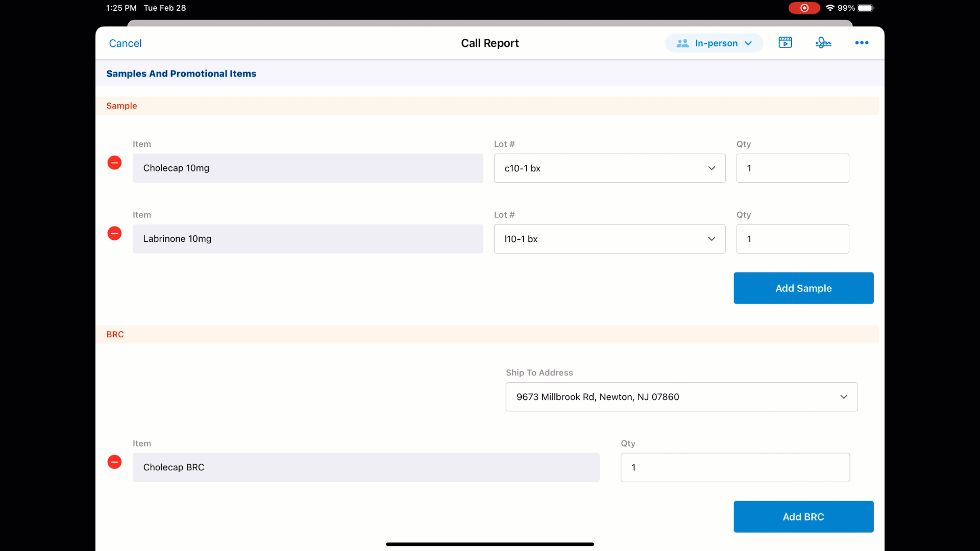Open the media presentation icon
Viewport: 980px width, 551px height.
785,43
